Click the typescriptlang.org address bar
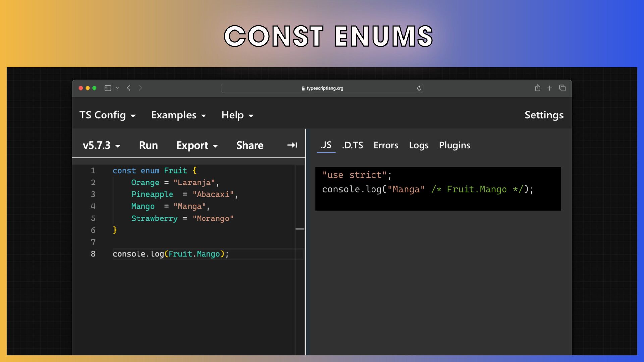This screenshot has width=644, height=362. [x=322, y=88]
